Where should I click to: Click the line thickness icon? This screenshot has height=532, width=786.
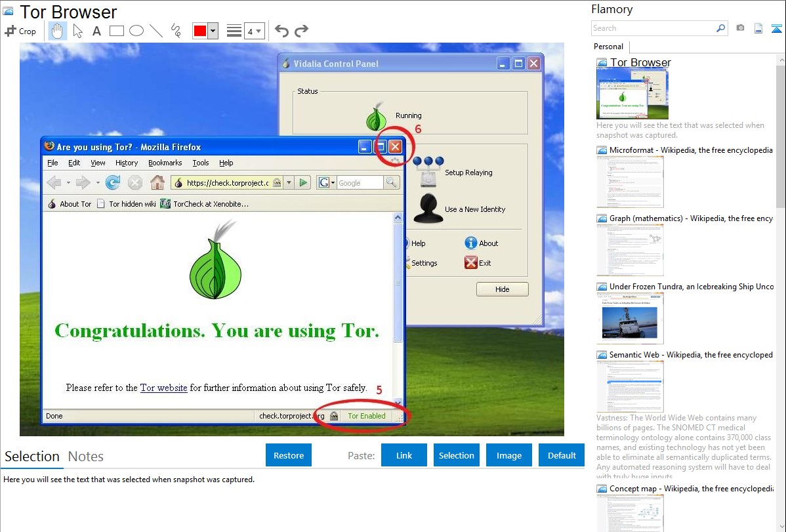234,31
